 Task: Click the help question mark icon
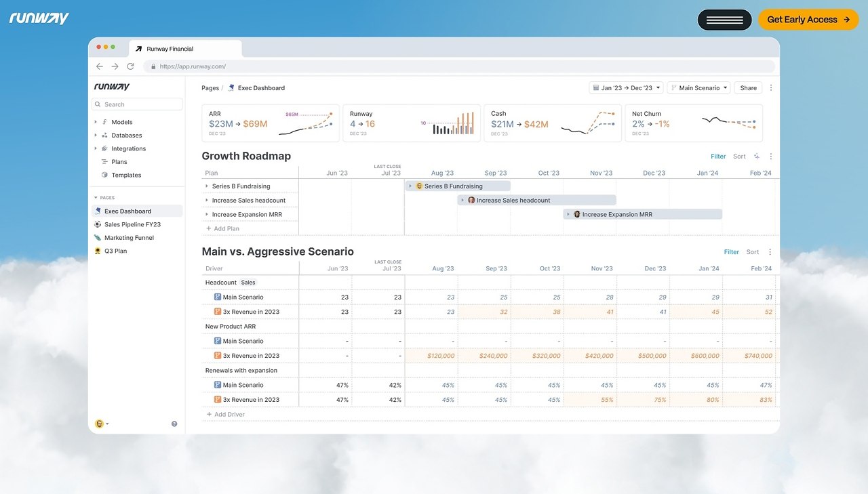tap(174, 424)
